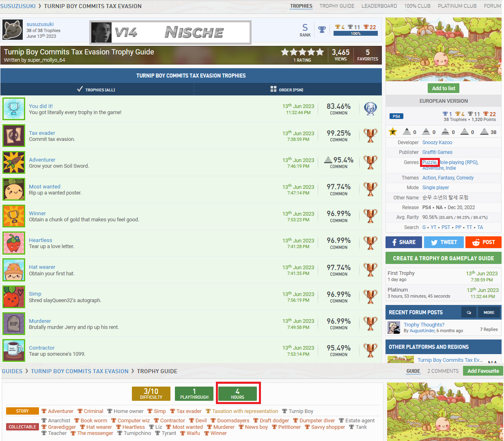Image resolution: width=504 pixels, height=441 pixels.
Task: Click the susuzusuki cat avatar
Action: pyautogui.click(x=13, y=30)
